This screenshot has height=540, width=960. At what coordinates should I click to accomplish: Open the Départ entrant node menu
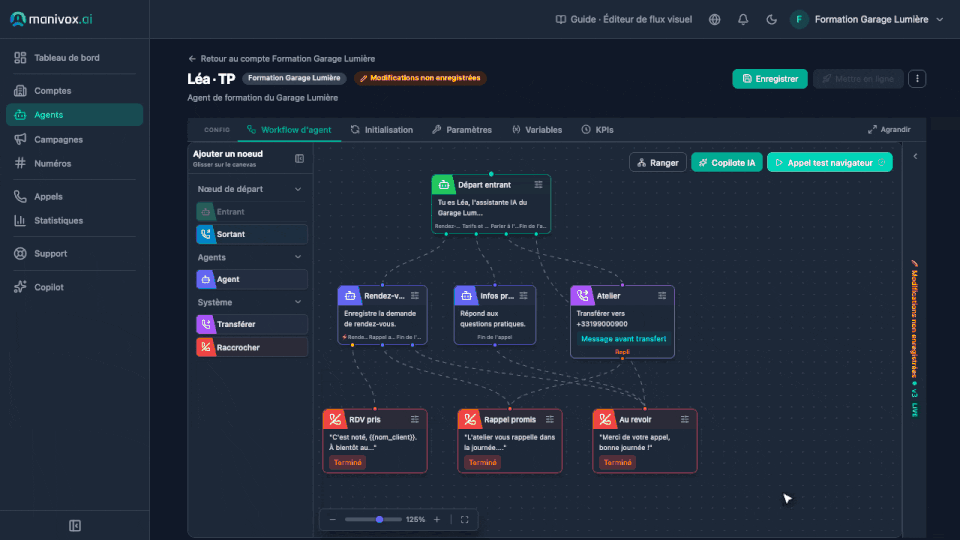click(x=538, y=184)
